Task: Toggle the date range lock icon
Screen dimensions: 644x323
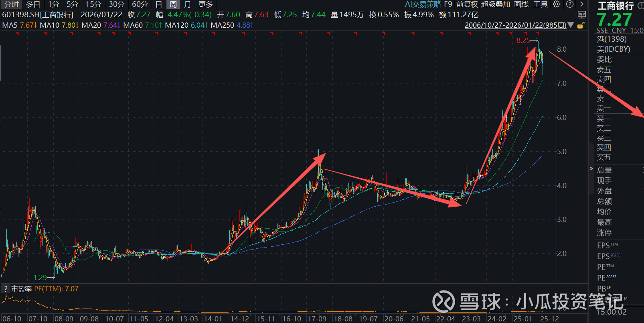Action: pos(581,25)
